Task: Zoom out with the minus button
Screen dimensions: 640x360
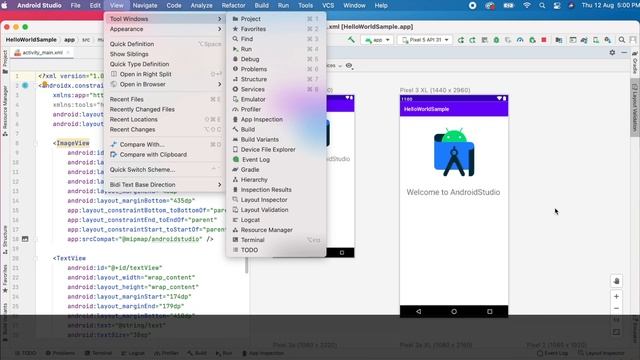Action: pyautogui.click(x=616, y=308)
